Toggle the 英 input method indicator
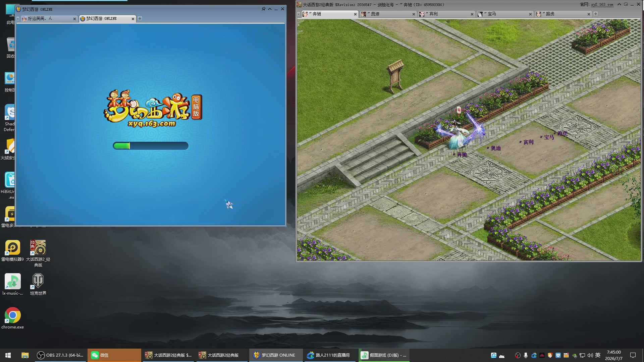Screen dimensions: 644x362 coord(598,355)
